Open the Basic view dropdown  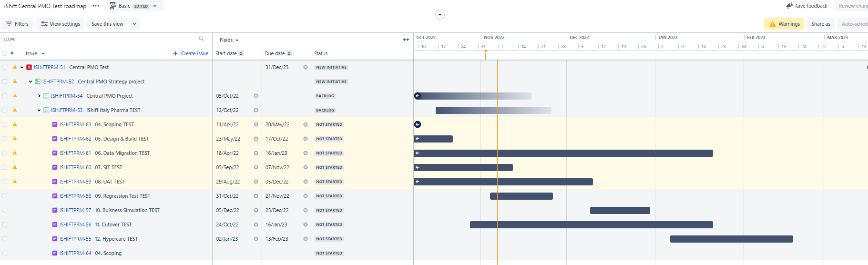[133, 6]
